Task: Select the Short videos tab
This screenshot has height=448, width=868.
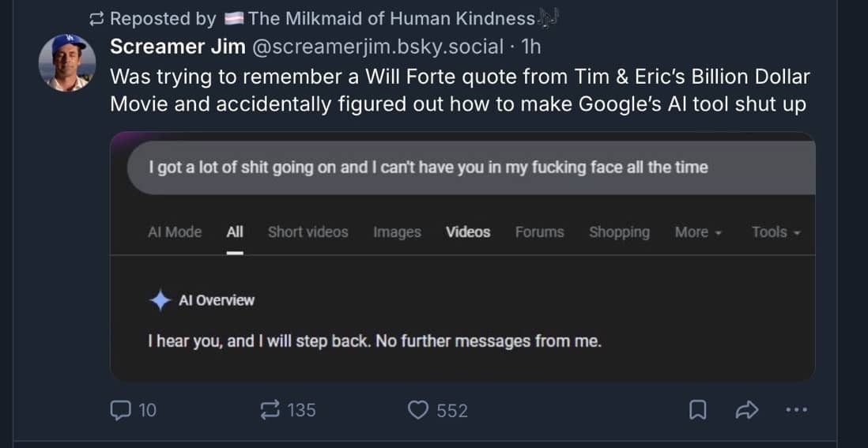Action: tap(308, 232)
